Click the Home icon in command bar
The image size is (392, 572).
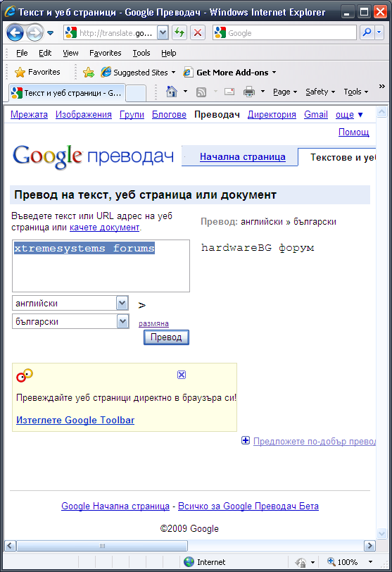click(172, 91)
